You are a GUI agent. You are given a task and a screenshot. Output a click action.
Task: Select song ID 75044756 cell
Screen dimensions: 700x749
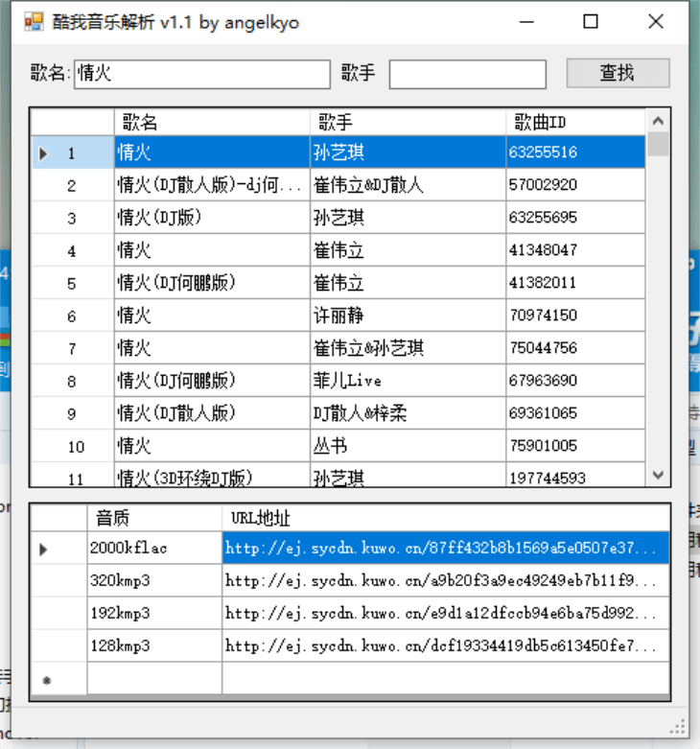(x=575, y=348)
